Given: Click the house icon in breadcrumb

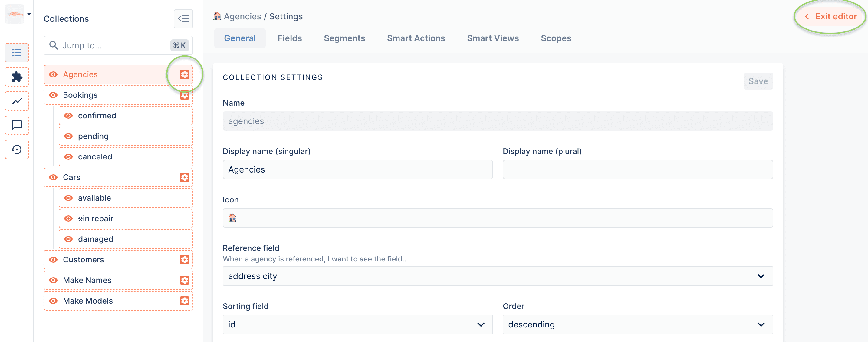Looking at the screenshot, I should [x=217, y=16].
